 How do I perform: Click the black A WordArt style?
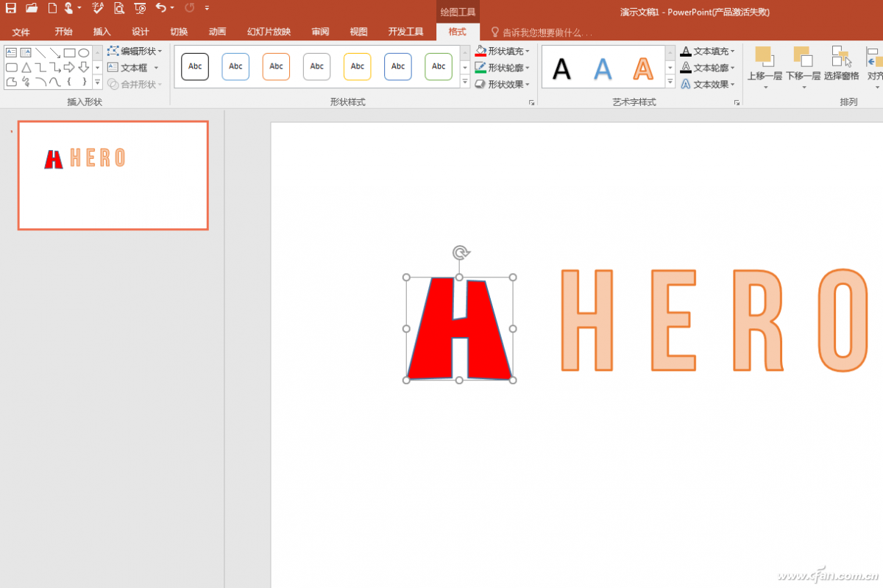[561, 69]
